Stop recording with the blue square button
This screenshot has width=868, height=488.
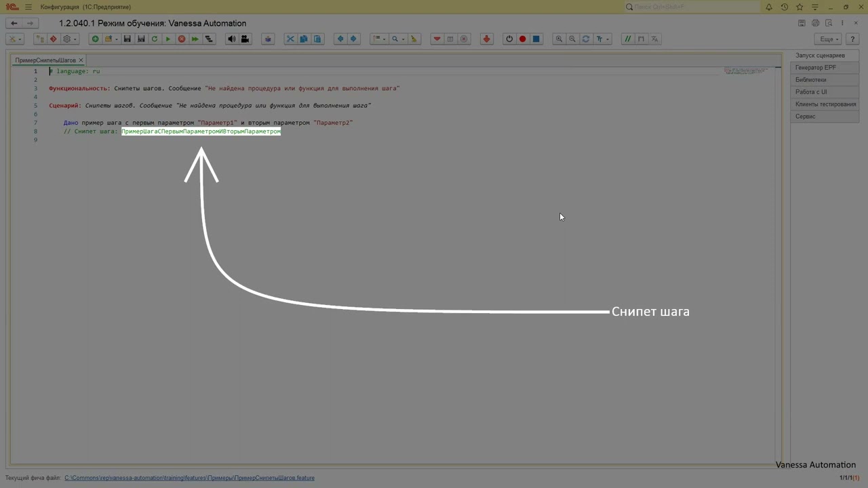coord(536,39)
